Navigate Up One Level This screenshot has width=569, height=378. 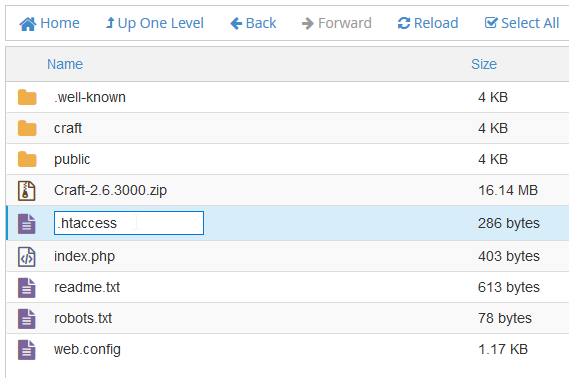click(x=155, y=23)
